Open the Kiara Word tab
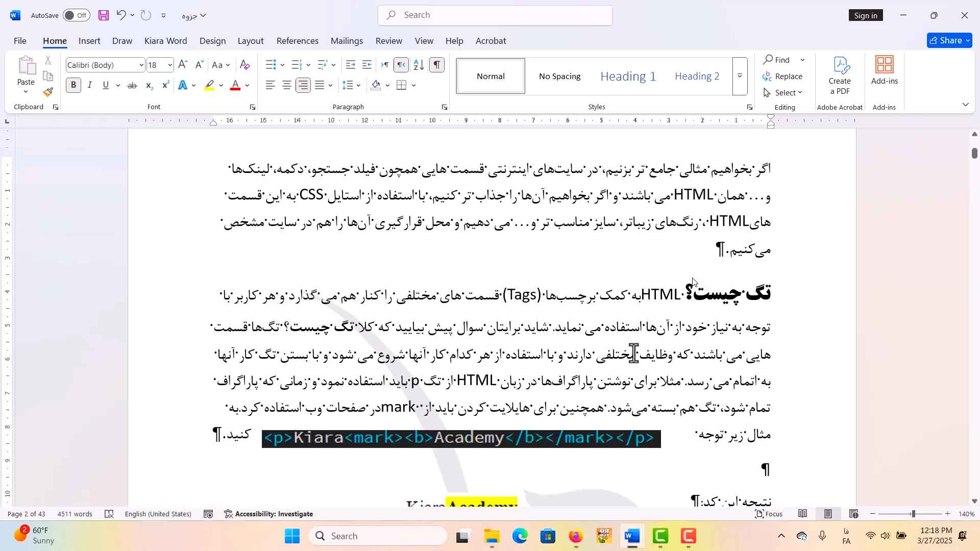The height and width of the screenshot is (551, 980). (166, 41)
